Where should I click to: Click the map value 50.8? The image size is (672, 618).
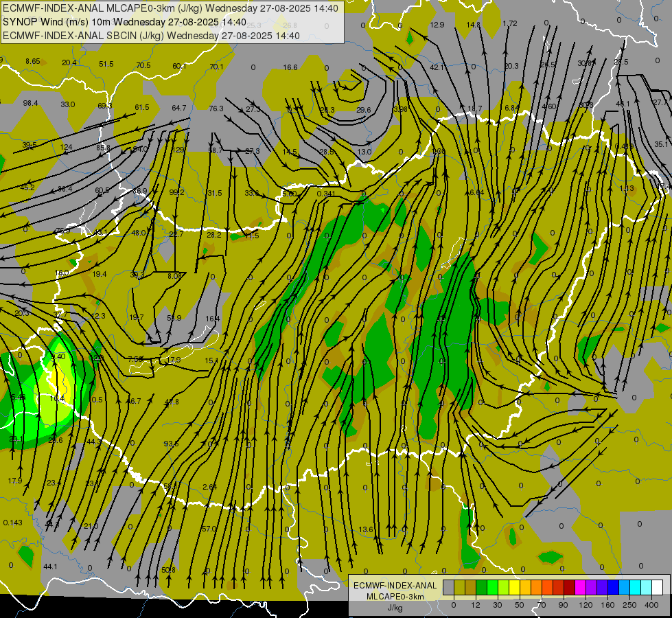point(168,570)
